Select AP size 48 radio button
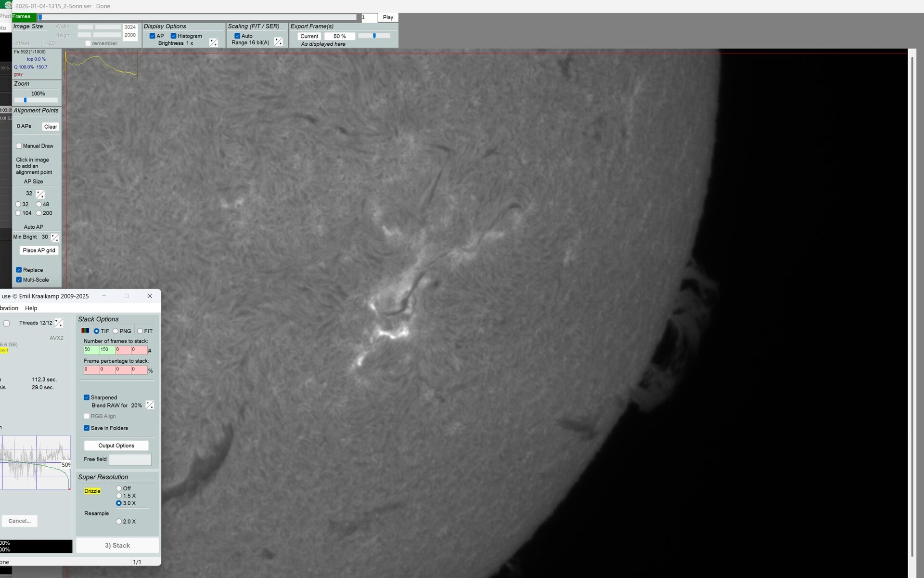Viewport: 924px width, 578px height. tap(39, 205)
